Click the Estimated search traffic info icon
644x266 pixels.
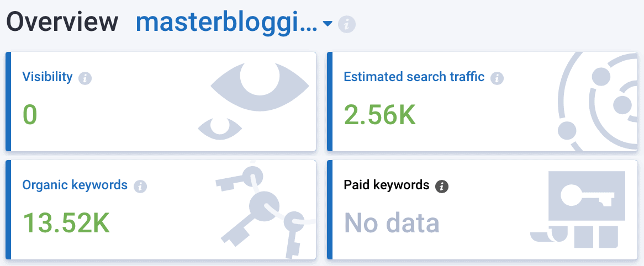[497, 78]
